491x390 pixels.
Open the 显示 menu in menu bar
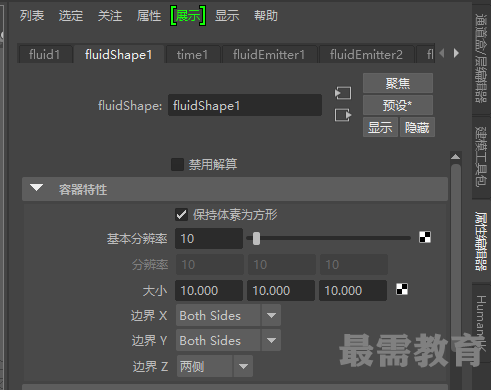click(227, 16)
